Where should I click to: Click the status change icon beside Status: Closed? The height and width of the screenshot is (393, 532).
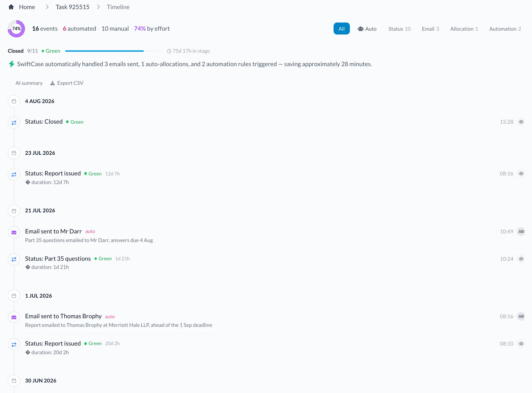pyautogui.click(x=14, y=123)
